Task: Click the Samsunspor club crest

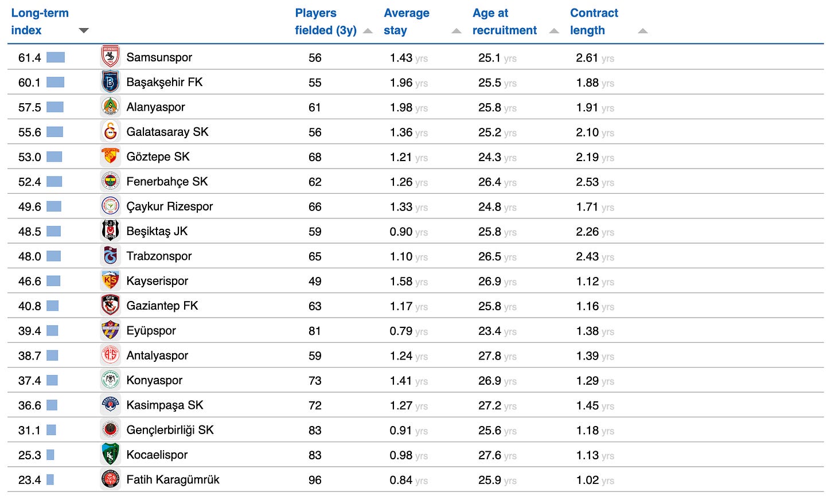Action: 110,57
